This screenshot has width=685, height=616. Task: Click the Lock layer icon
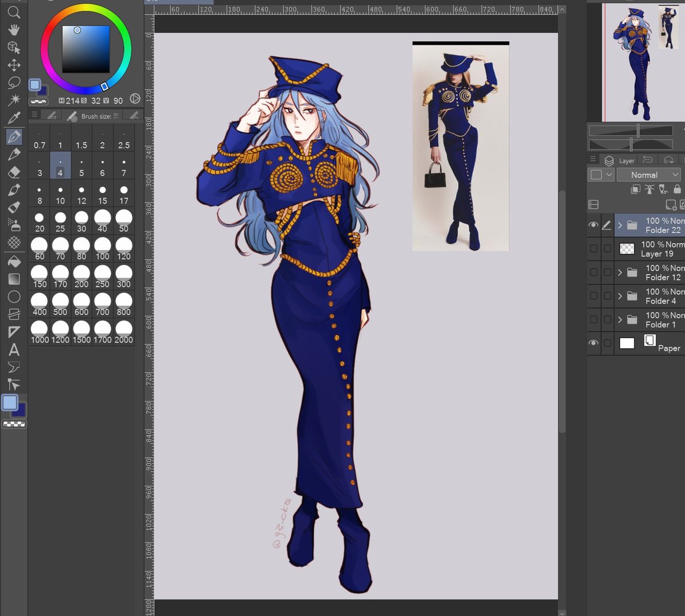676,189
